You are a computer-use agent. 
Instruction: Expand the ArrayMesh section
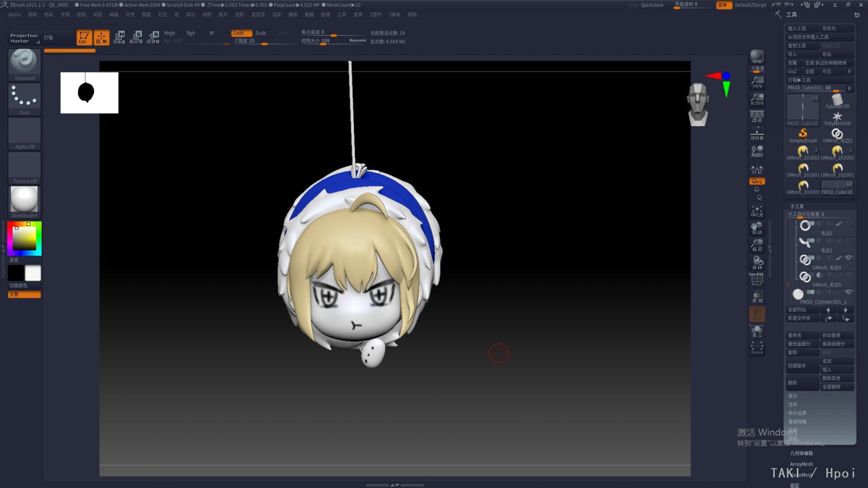[801, 464]
